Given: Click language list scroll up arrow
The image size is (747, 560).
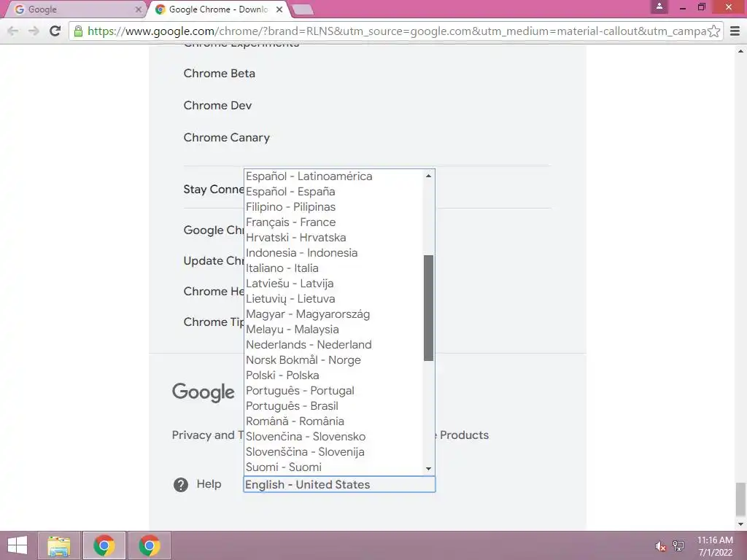Looking at the screenshot, I should 428,176.
